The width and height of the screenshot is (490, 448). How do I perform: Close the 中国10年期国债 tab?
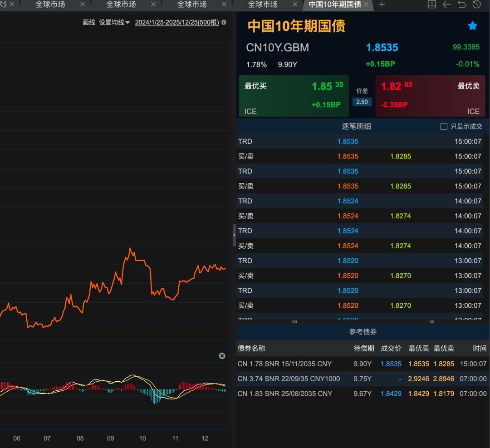coord(366,5)
